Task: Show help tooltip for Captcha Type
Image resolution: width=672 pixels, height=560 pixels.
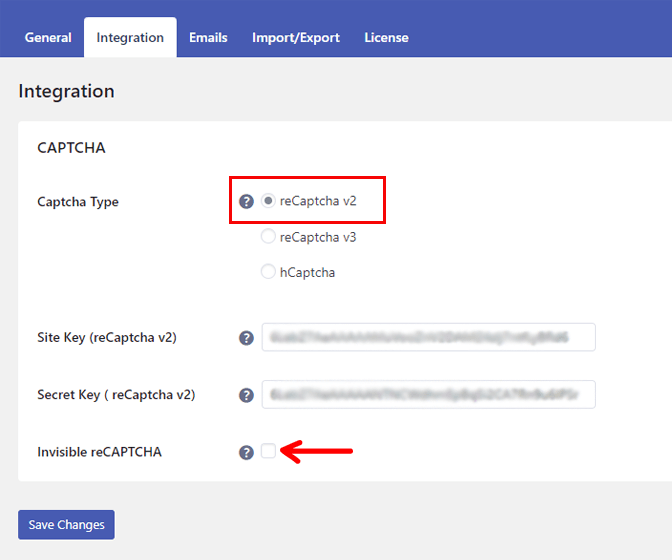Action: pos(246,201)
